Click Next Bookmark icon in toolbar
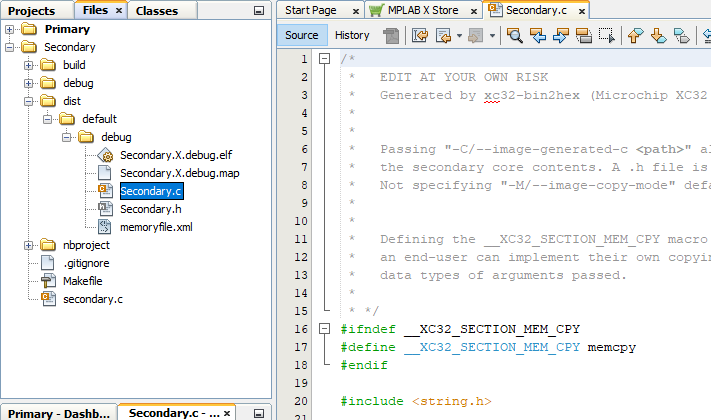This screenshot has height=420, width=711. click(658, 36)
